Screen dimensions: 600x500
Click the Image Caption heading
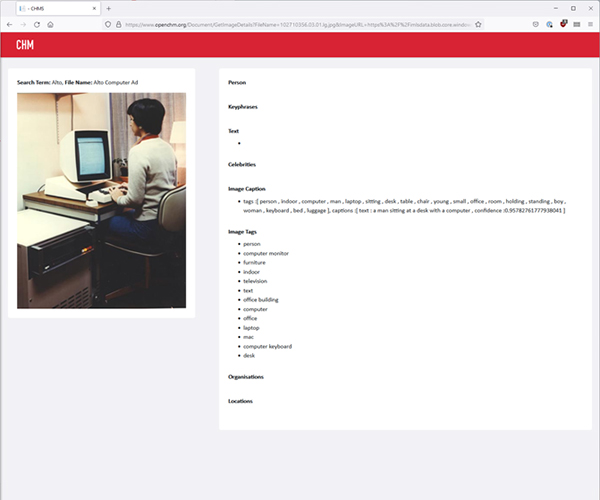pos(247,189)
